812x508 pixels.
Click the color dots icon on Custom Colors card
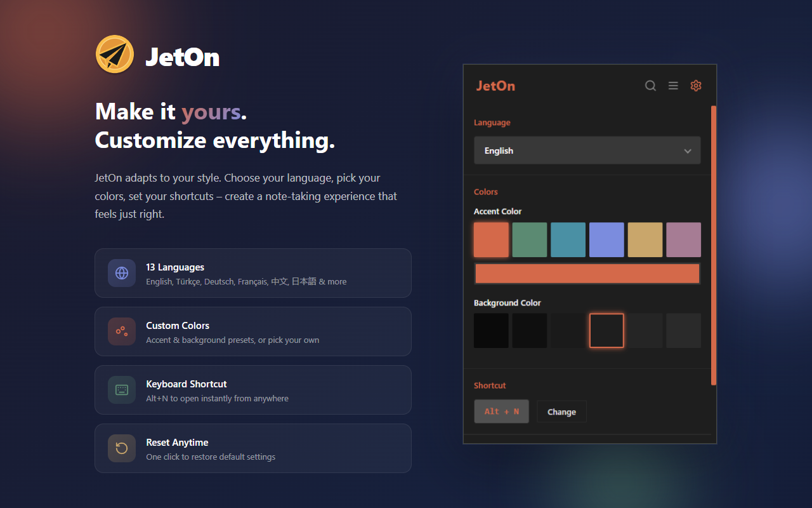[x=121, y=331]
